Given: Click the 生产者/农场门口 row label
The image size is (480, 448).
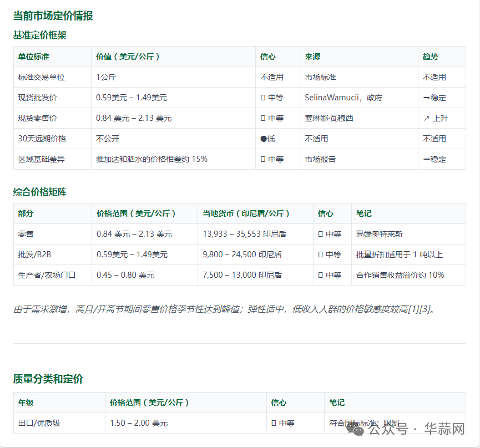Looking at the screenshot, I should pyautogui.click(x=47, y=275).
